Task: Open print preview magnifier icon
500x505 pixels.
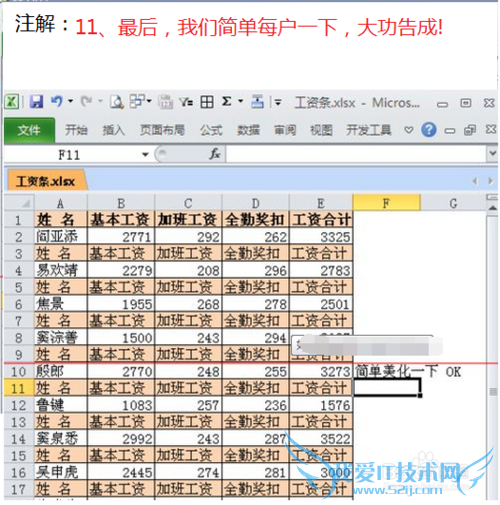Action: [x=117, y=102]
